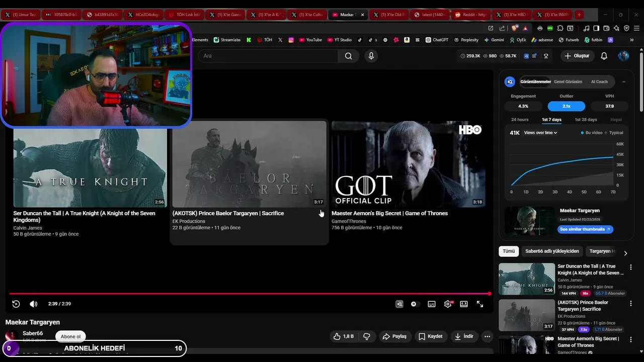Click the Kaydet save button
The width and height of the screenshot is (644, 362).
[431, 336]
